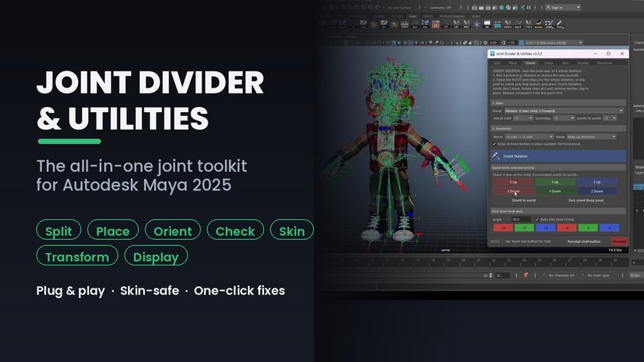This screenshot has height=362, width=644.
Task: Open the ACES 1.0 SDR-video view transform dropdown
Action: 554,43
